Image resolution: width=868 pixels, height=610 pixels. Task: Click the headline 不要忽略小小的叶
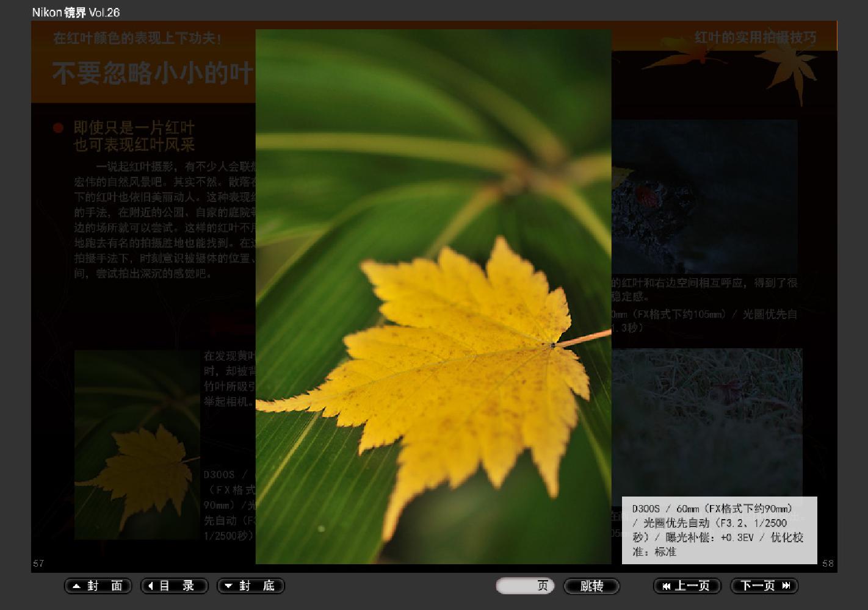(x=153, y=73)
